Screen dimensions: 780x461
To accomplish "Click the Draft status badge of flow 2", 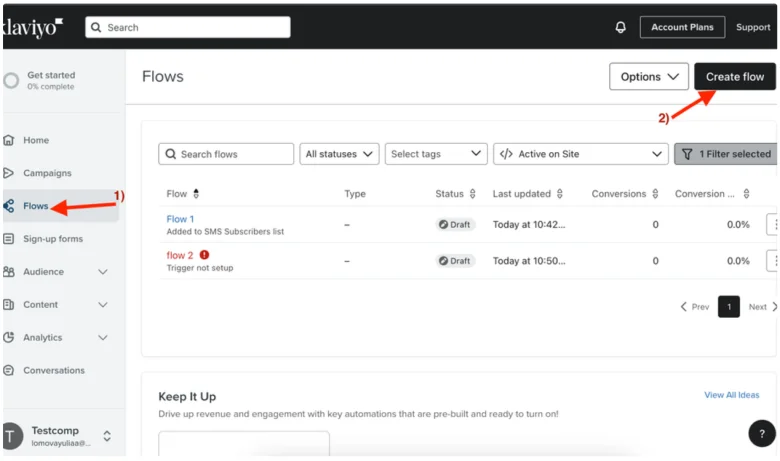I will click(x=455, y=261).
